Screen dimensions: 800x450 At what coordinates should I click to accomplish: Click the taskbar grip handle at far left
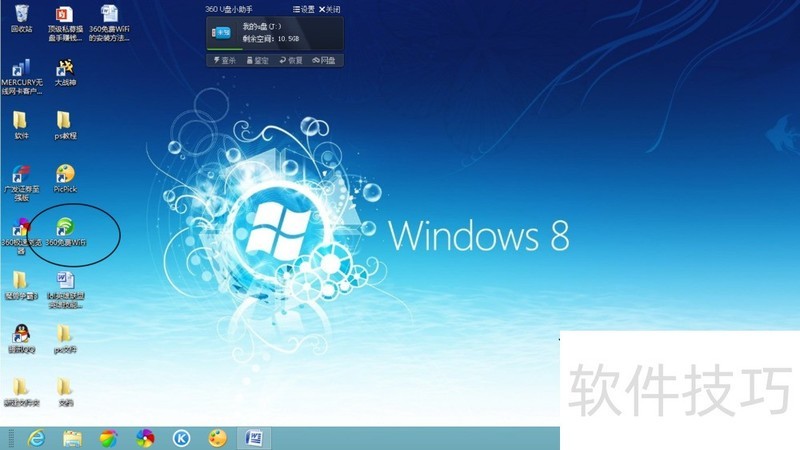11,438
